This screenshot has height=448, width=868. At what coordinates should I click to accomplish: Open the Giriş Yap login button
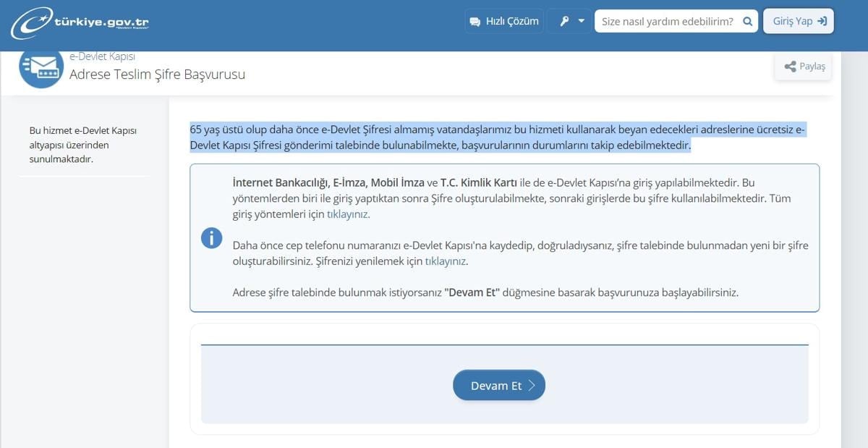pos(799,22)
